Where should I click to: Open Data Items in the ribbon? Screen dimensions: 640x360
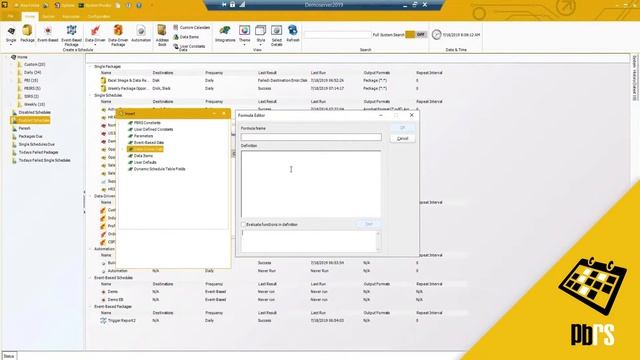coord(186,37)
